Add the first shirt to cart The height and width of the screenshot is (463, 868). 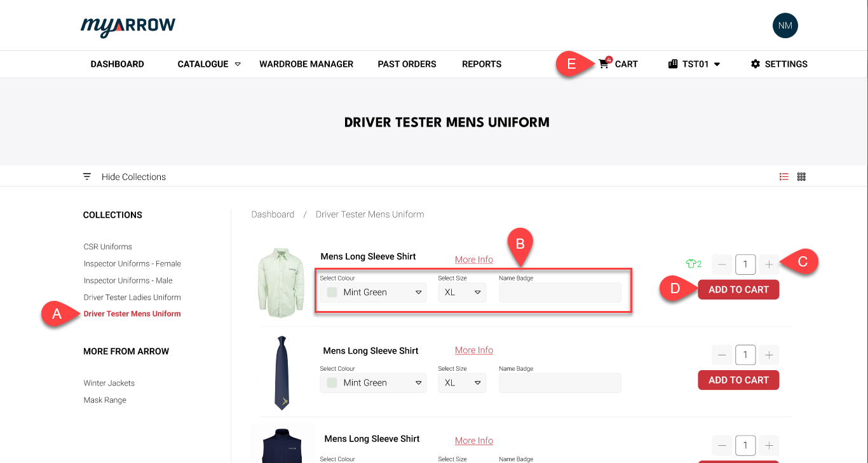coord(738,289)
